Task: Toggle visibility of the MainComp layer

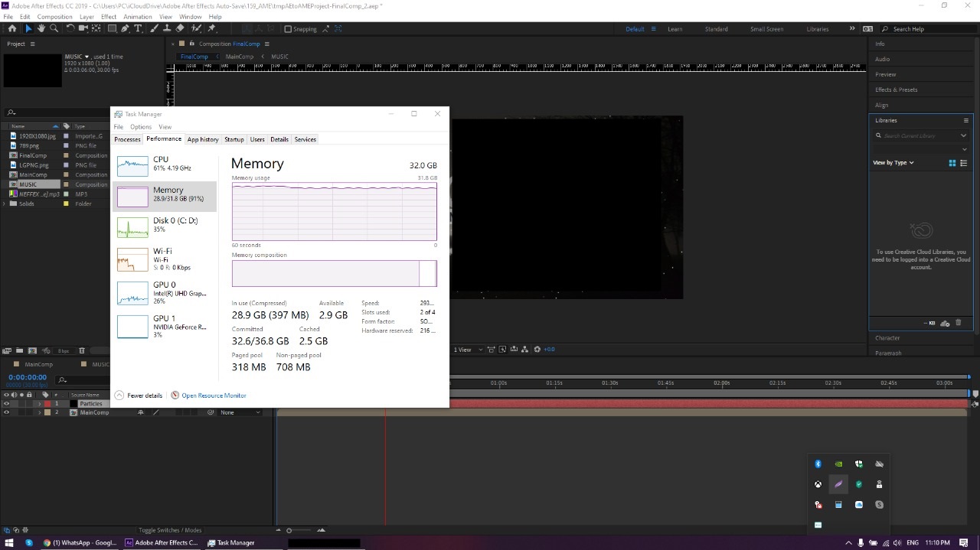Action: tap(6, 412)
